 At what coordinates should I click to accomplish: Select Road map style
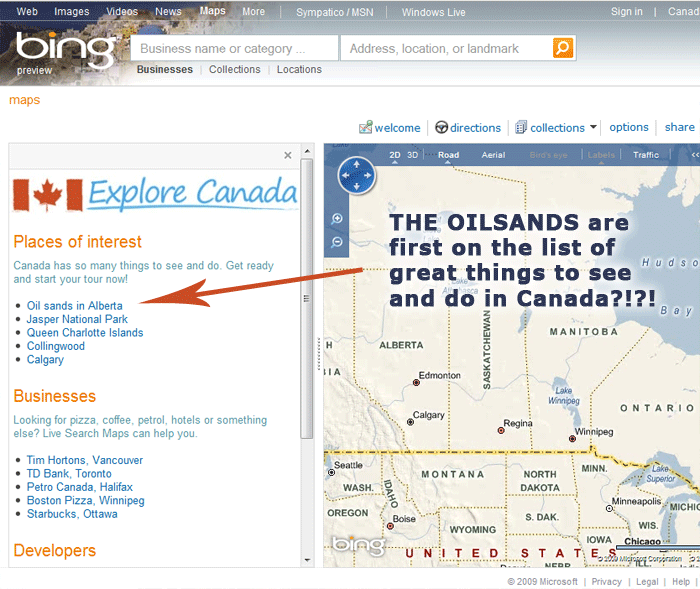point(448,155)
